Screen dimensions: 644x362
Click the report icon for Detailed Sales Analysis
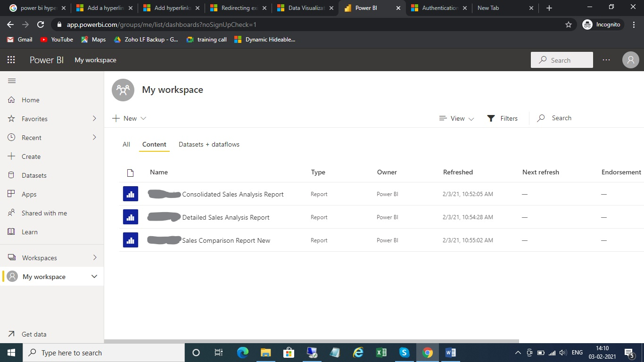click(131, 217)
